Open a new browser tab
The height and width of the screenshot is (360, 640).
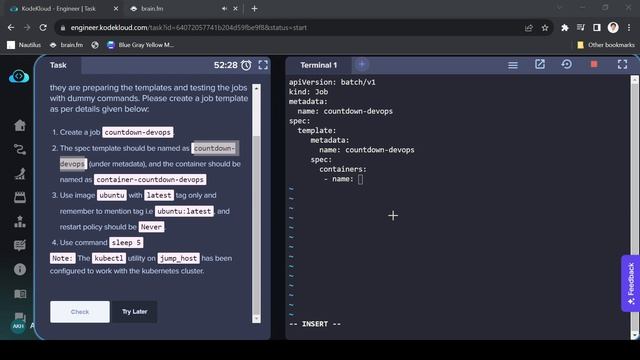254,8
